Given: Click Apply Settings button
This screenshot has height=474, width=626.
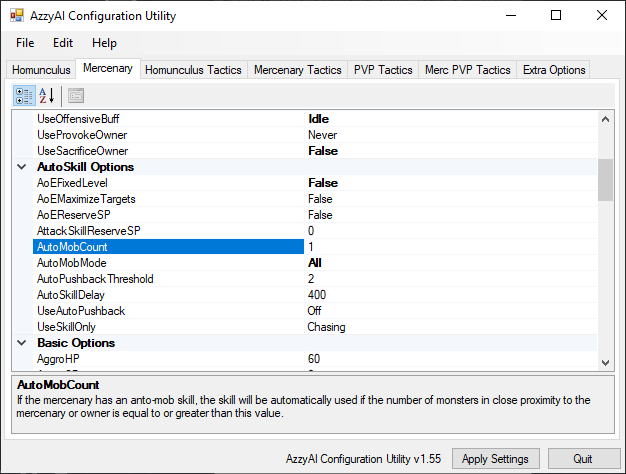Looking at the screenshot, I should point(495,459).
